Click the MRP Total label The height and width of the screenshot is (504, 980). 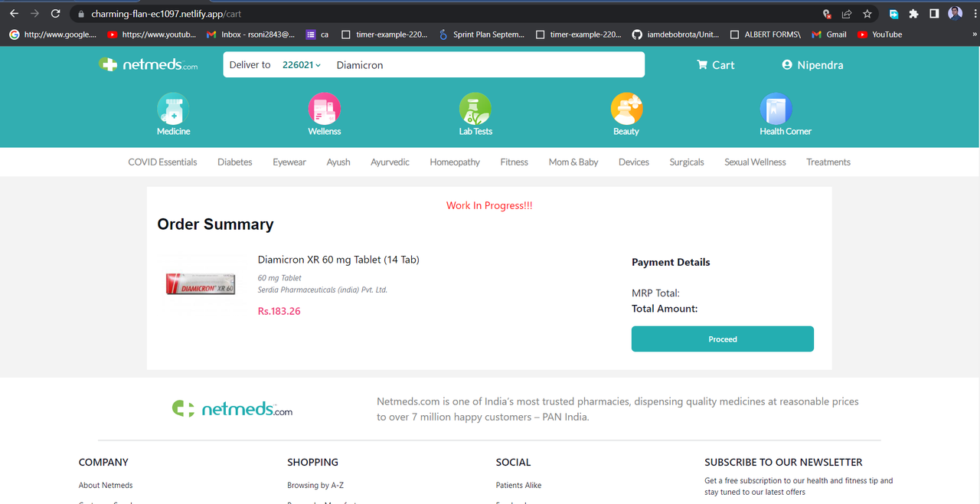tap(655, 293)
